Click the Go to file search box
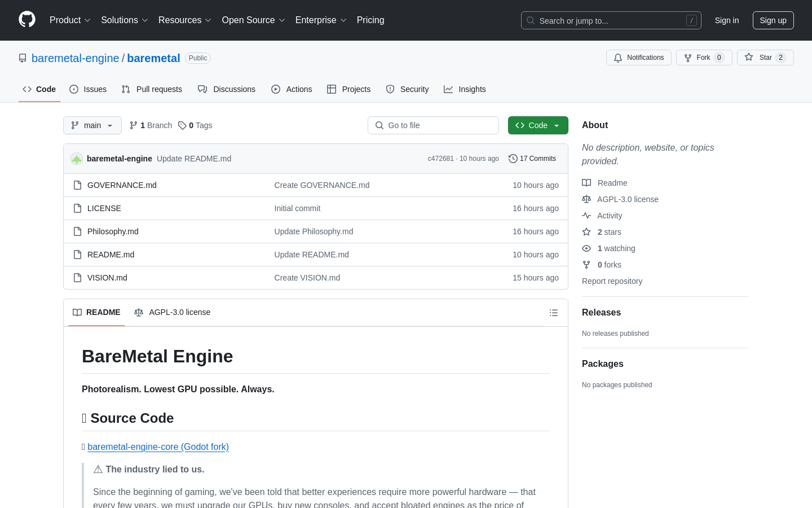The image size is (812, 508). [x=433, y=125]
